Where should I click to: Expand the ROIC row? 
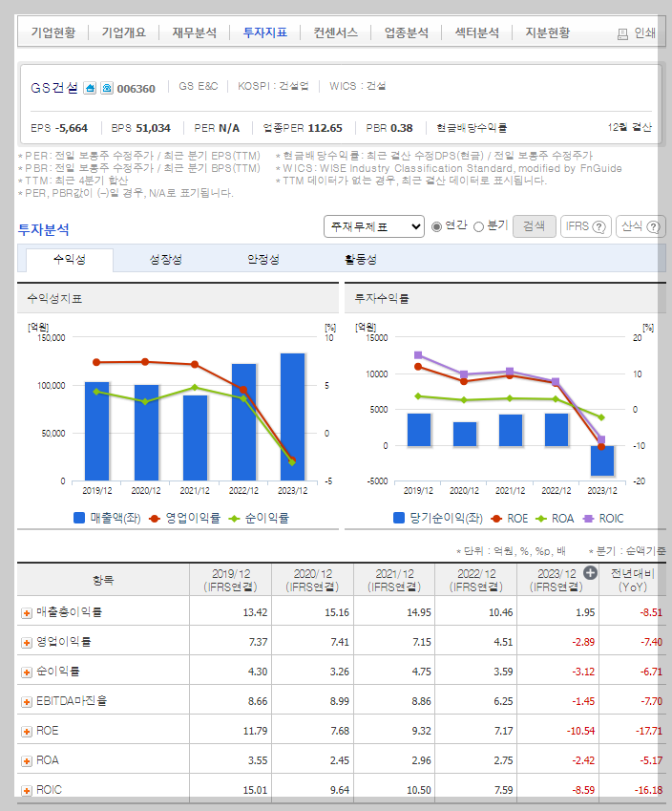(27, 791)
